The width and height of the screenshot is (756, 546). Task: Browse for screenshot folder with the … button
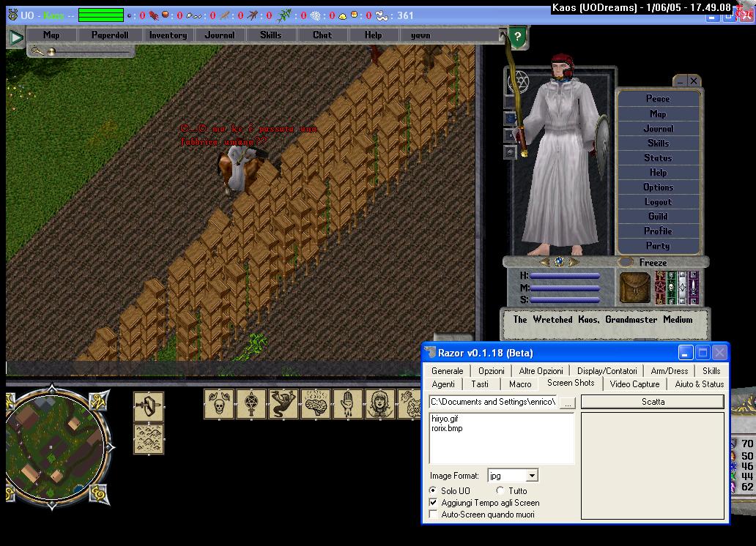568,403
